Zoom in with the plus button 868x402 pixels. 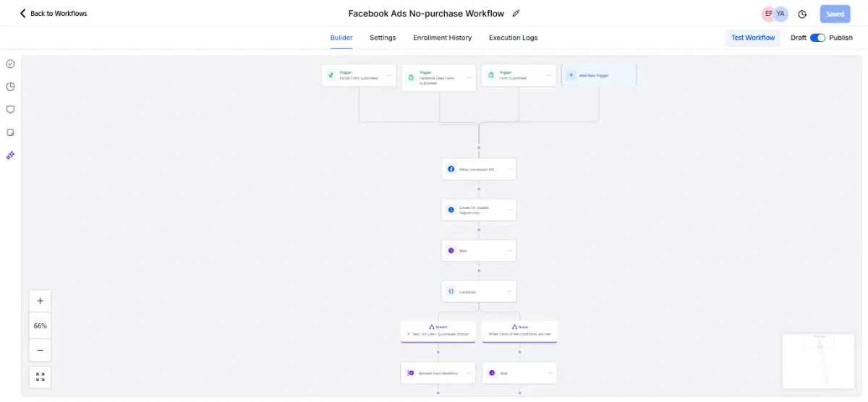pos(40,301)
